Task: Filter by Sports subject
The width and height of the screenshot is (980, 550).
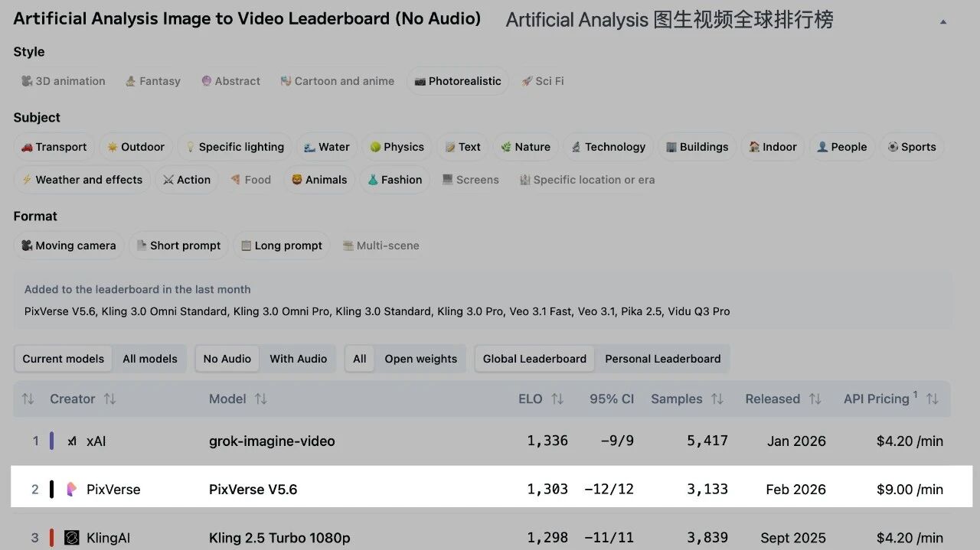Action: (x=911, y=147)
